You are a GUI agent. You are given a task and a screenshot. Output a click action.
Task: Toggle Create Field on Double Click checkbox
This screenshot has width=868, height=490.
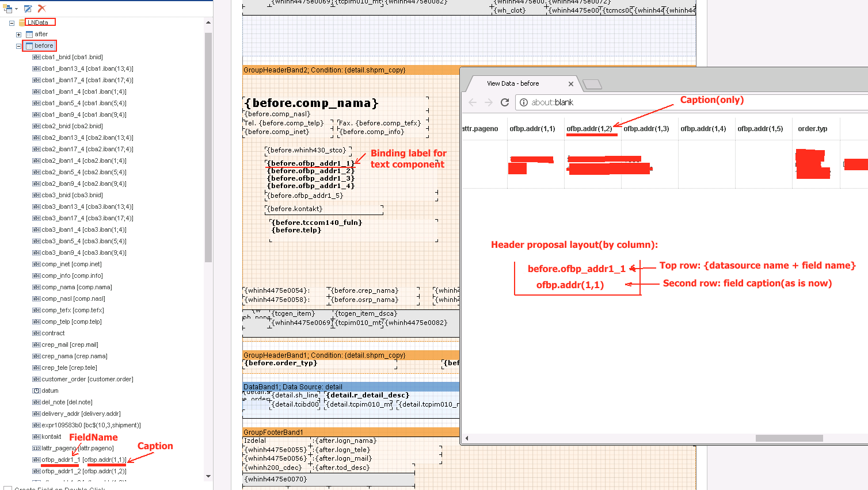8,489
